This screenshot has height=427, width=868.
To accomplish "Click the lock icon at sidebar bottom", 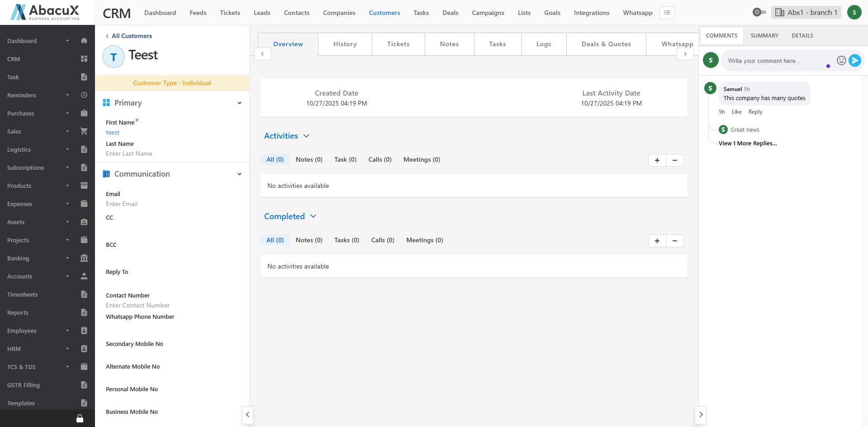I will [x=80, y=418].
